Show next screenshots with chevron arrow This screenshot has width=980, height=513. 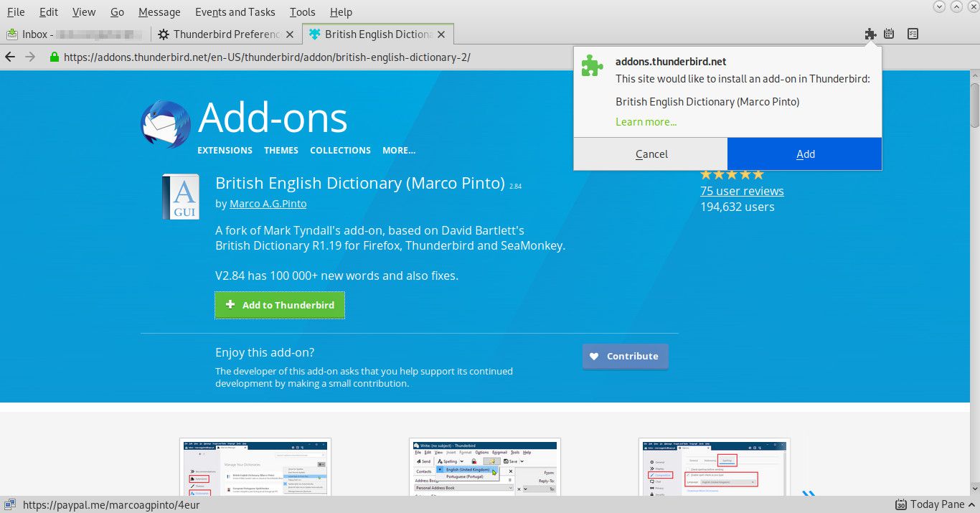[809, 494]
